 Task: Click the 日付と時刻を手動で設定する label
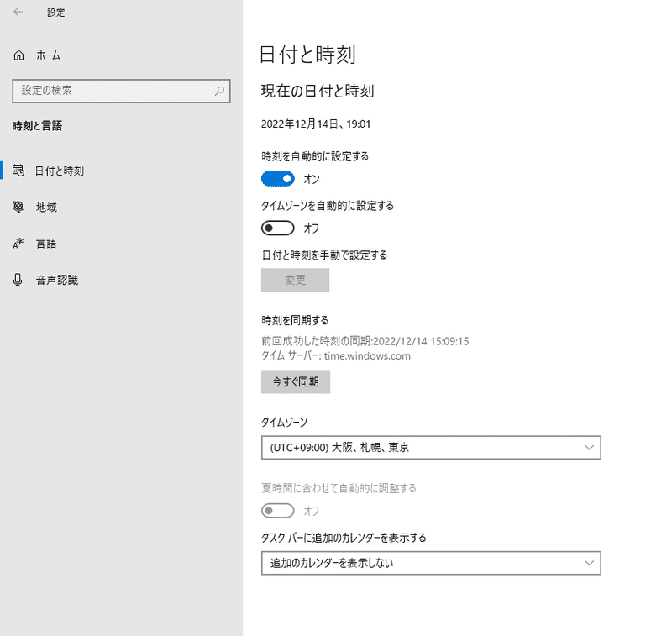324,255
